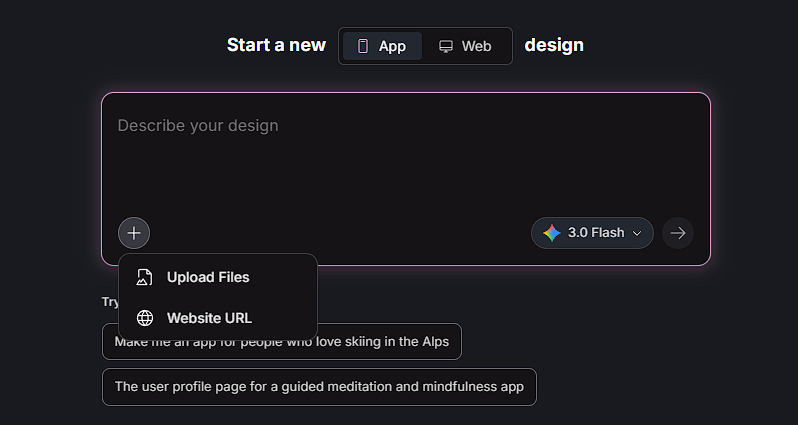Choose Upload Files from the attachment menu
Viewport: 798px width, 425px height.
(208, 277)
